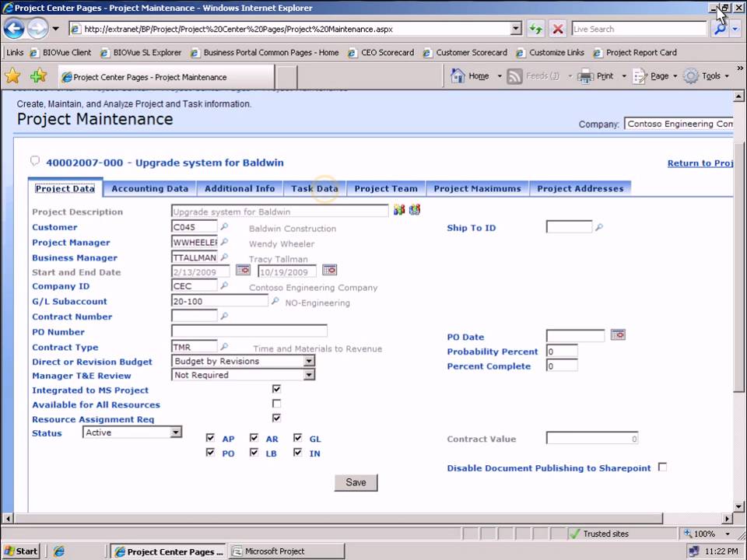
Task: Toggle Resource Assignment Req checkbox
Action: [276, 418]
